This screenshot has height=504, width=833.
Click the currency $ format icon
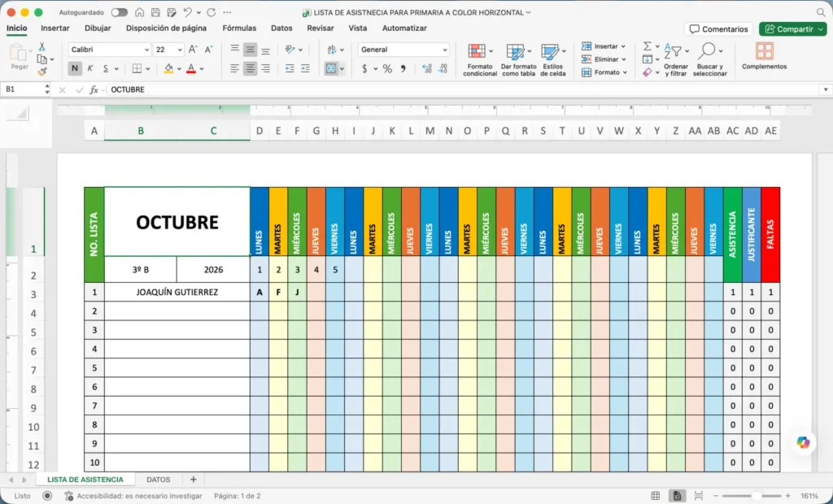pyautogui.click(x=364, y=68)
